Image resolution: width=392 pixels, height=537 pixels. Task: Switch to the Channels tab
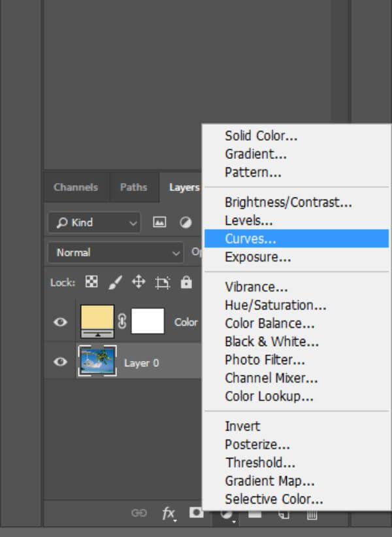76,187
